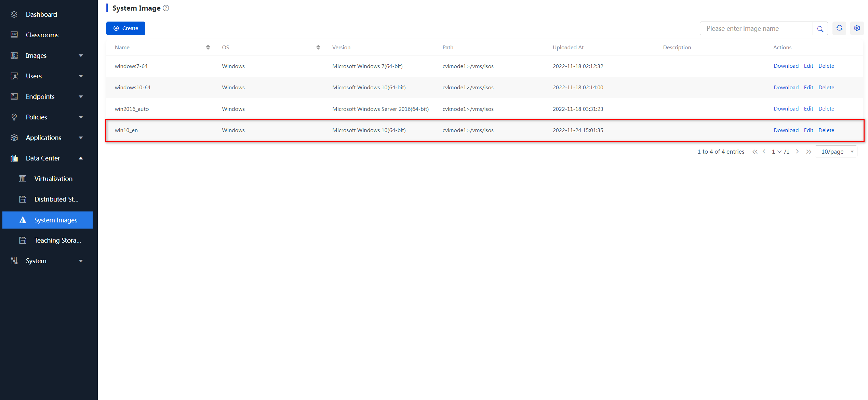
Task: Click the Dashboard icon in sidebar
Action: point(14,14)
